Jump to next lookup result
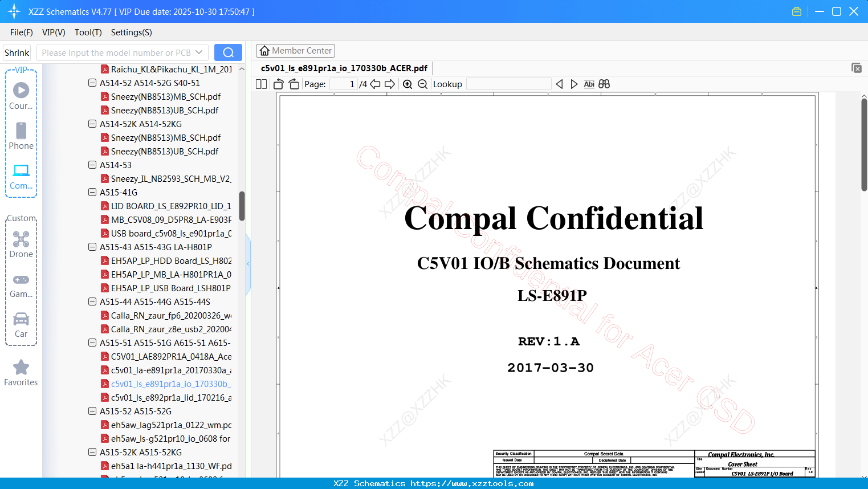This screenshot has height=489, width=868. 574,84
